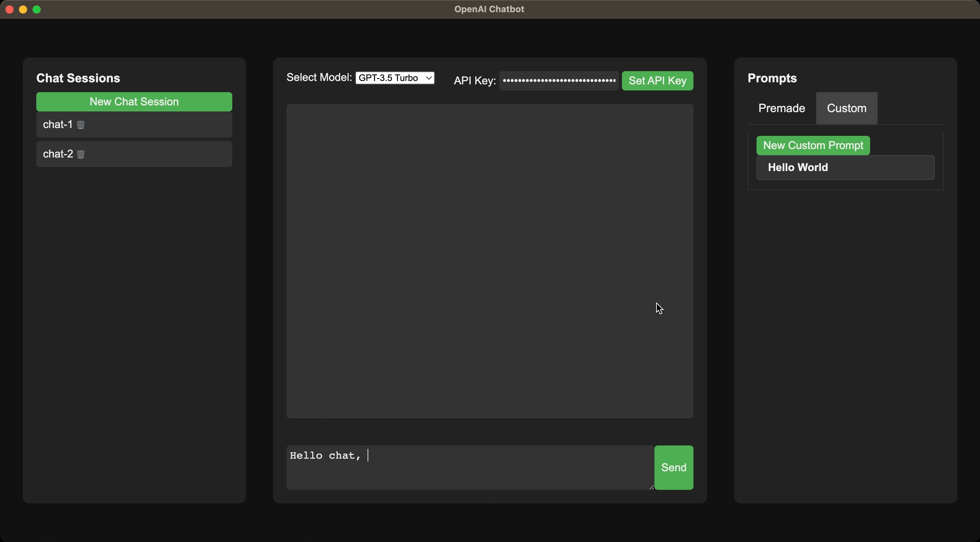Switch to the Premade prompts tab
This screenshot has width=980, height=542.
[781, 108]
